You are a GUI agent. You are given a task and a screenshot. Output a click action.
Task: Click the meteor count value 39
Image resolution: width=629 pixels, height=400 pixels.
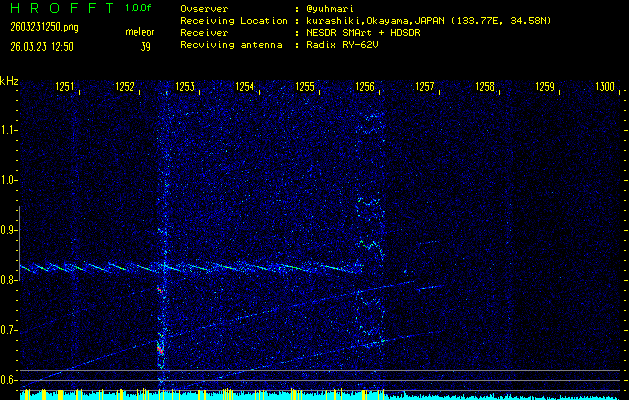point(145,47)
